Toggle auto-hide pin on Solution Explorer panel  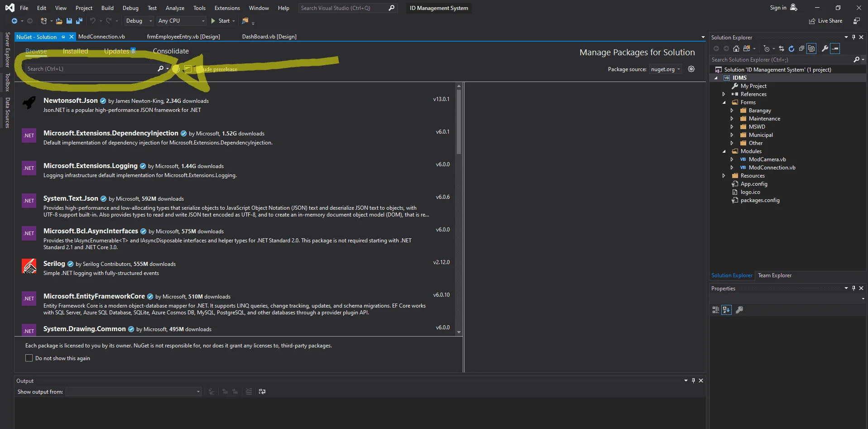854,37
